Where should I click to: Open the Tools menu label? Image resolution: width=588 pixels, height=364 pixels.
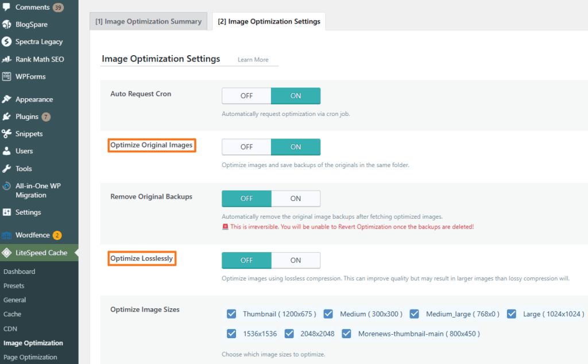24,169
